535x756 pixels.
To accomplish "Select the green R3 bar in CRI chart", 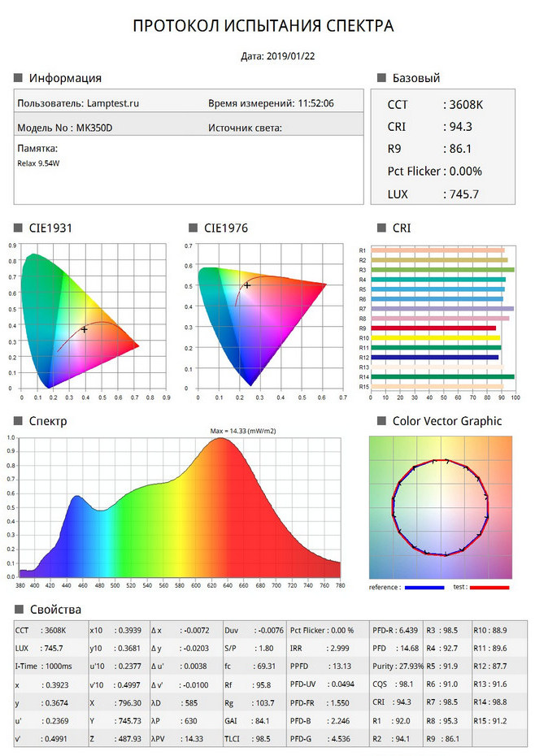I will tap(442, 270).
